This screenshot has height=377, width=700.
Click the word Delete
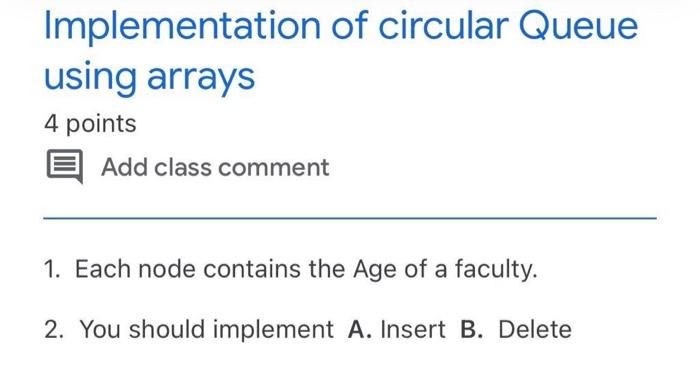535,330
